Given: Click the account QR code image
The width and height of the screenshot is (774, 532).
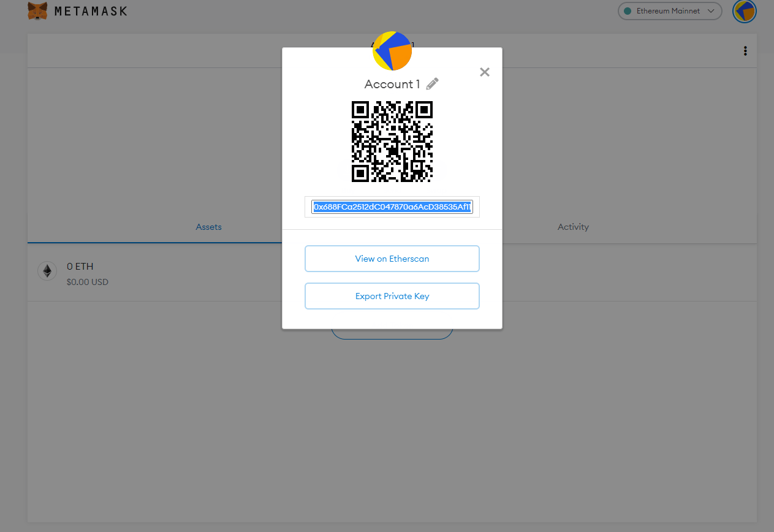Looking at the screenshot, I should pyautogui.click(x=392, y=142).
